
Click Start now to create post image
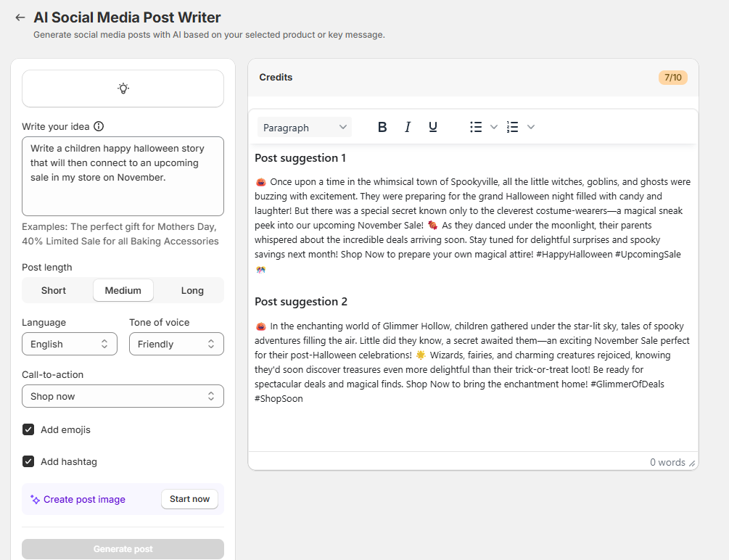click(190, 499)
